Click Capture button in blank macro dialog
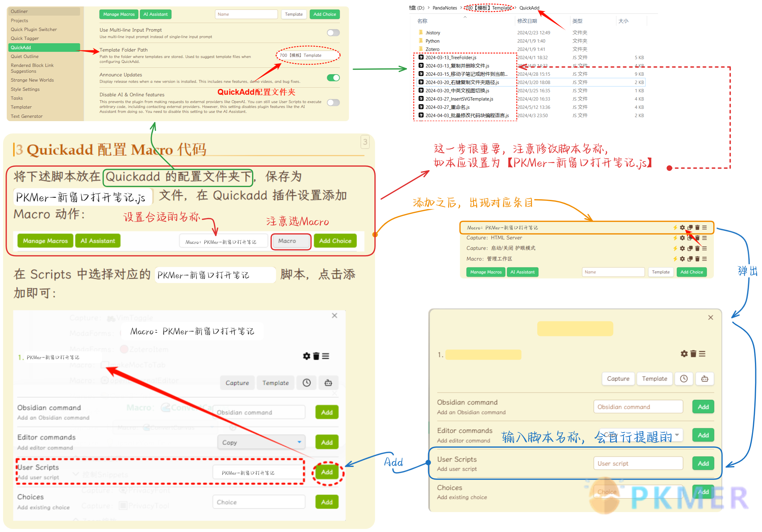The width and height of the screenshot is (762, 532). (618, 378)
